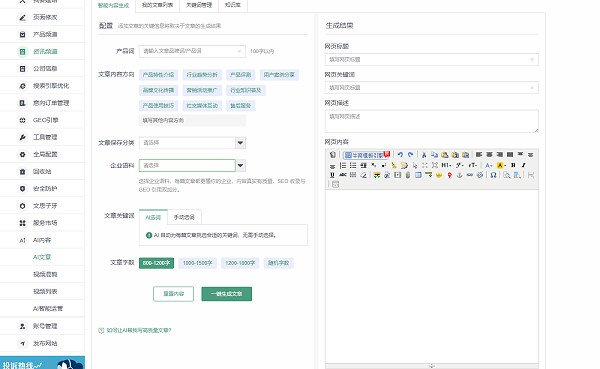Open the 企业资料 company profile dropdown

pyautogui.click(x=192, y=166)
